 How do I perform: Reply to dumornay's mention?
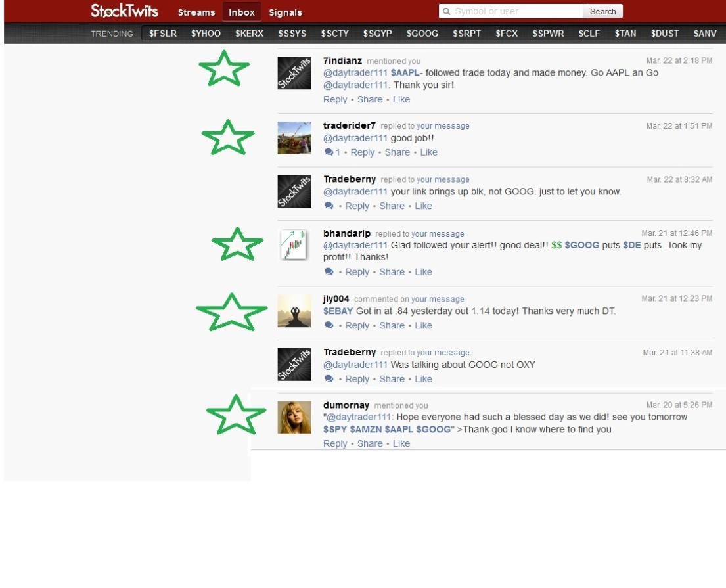(x=335, y=444)
